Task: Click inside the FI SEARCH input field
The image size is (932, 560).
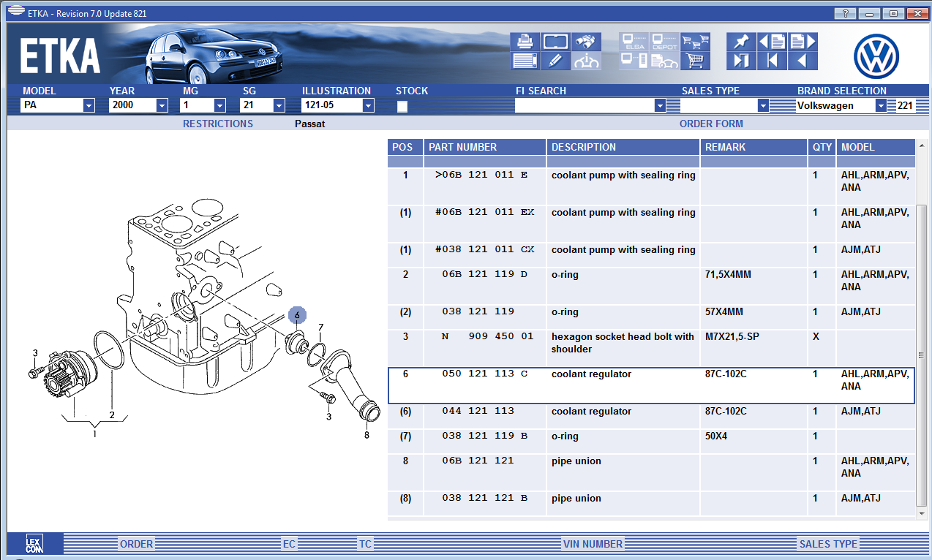Action: click(585, 105)
